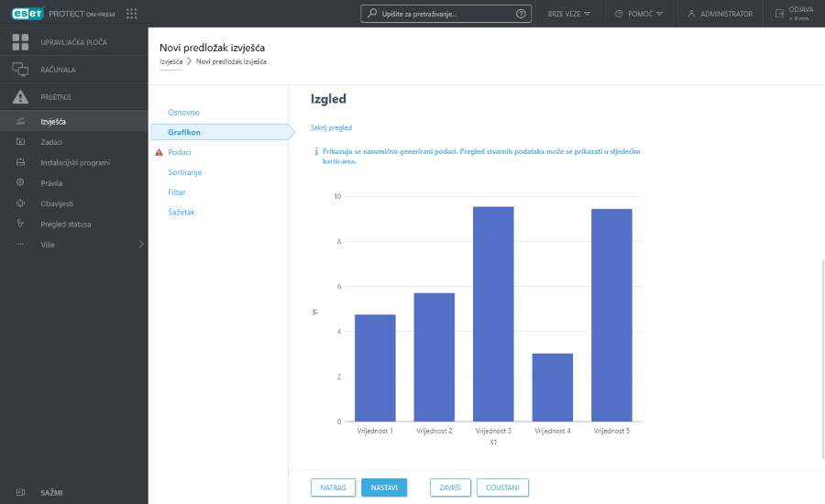Click the Instalacijski programi icon
Screen dimensions: 825x504
[x=20, y=162]
